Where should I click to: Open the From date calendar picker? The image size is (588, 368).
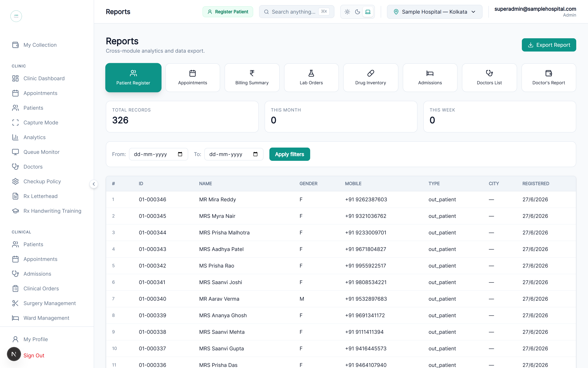[x=180, y=154]
